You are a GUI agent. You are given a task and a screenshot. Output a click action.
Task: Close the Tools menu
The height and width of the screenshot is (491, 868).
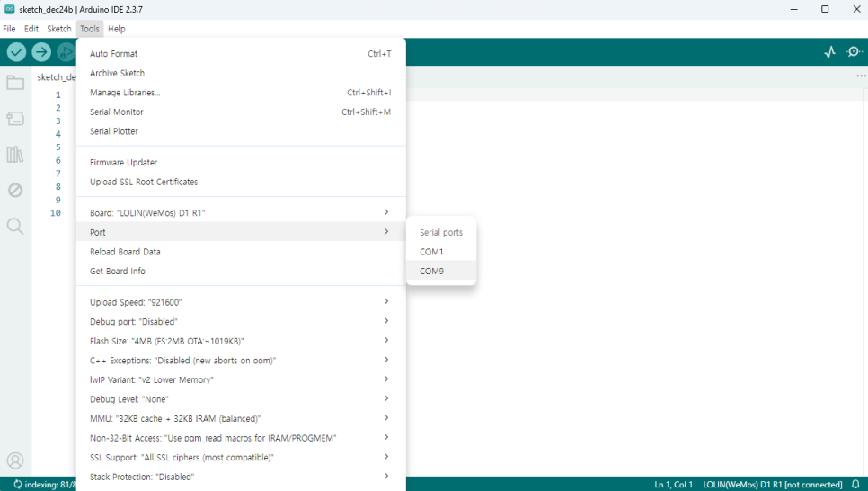[x=90, y=29]
